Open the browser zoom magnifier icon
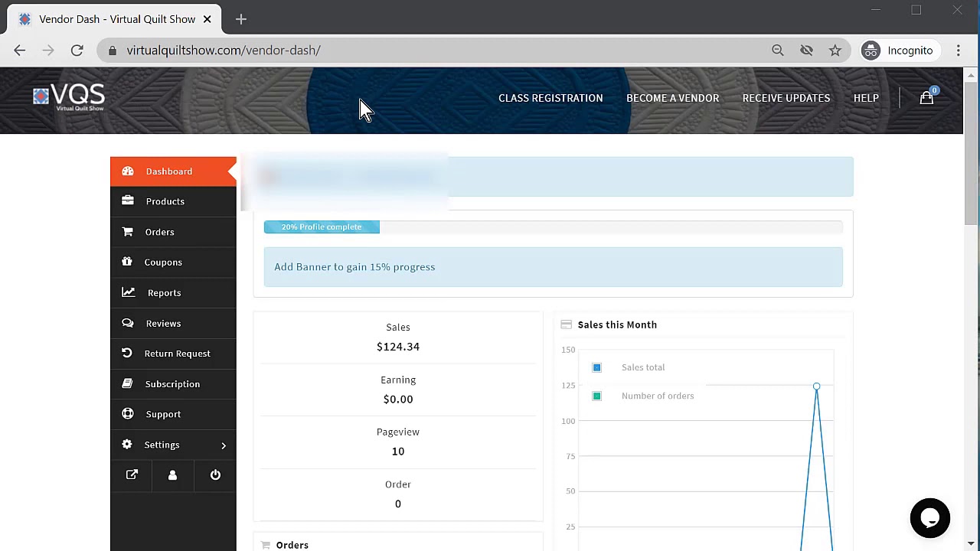Viewport: 980px width, 551px height. click(778, 51)
